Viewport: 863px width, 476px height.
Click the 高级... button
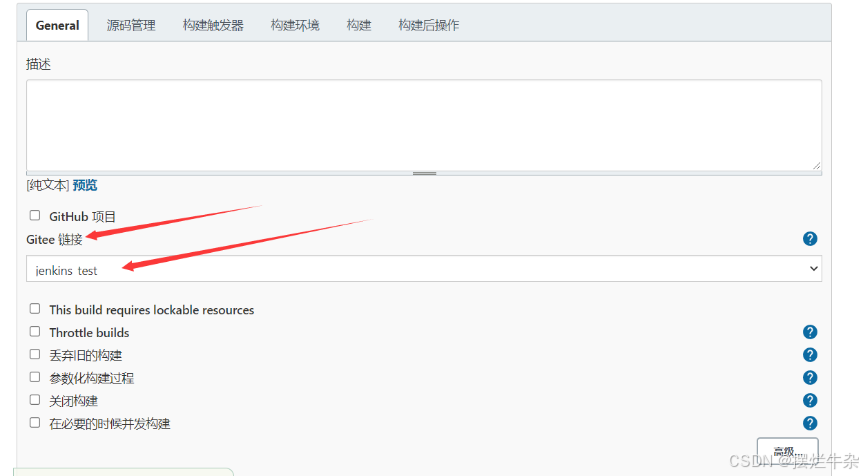tap(788, 452)
